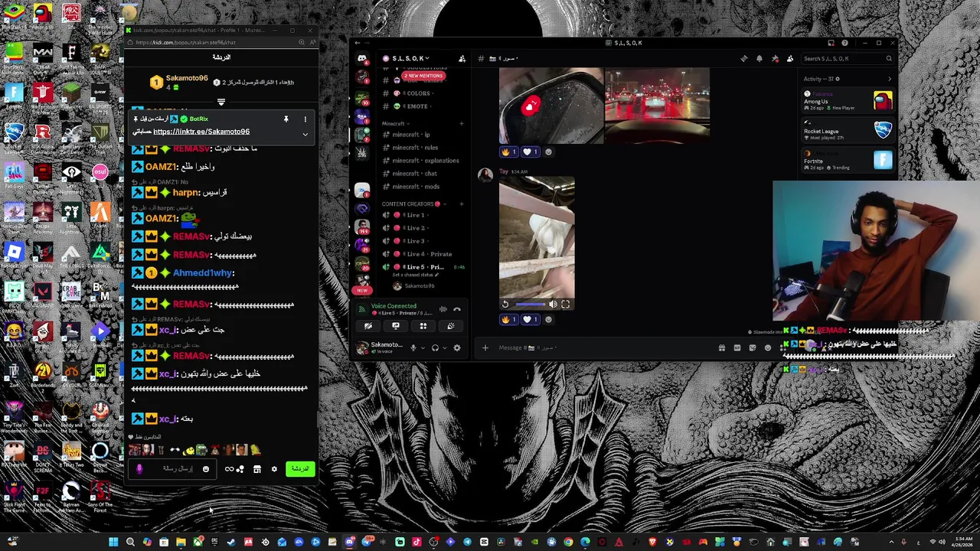Deafen headphones in Discord user panel
Screen dimensions: 980x551
435,348
